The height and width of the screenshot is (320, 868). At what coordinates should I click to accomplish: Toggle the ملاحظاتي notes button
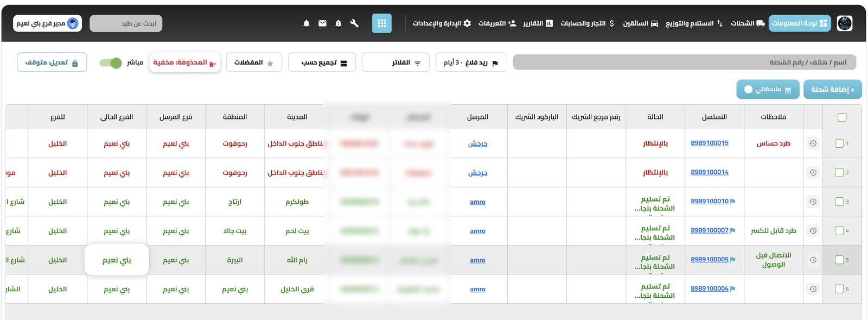(x=768, y=90)
